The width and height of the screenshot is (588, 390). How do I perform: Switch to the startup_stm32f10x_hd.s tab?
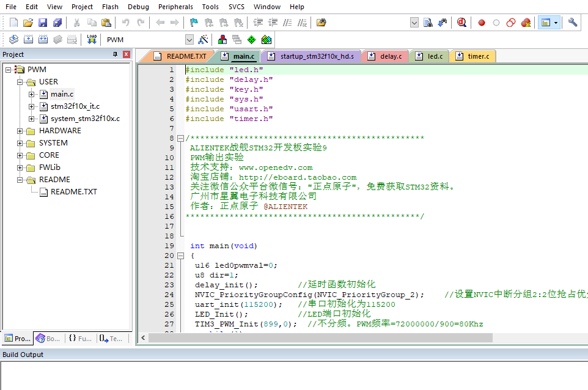[x=310, y=56]
